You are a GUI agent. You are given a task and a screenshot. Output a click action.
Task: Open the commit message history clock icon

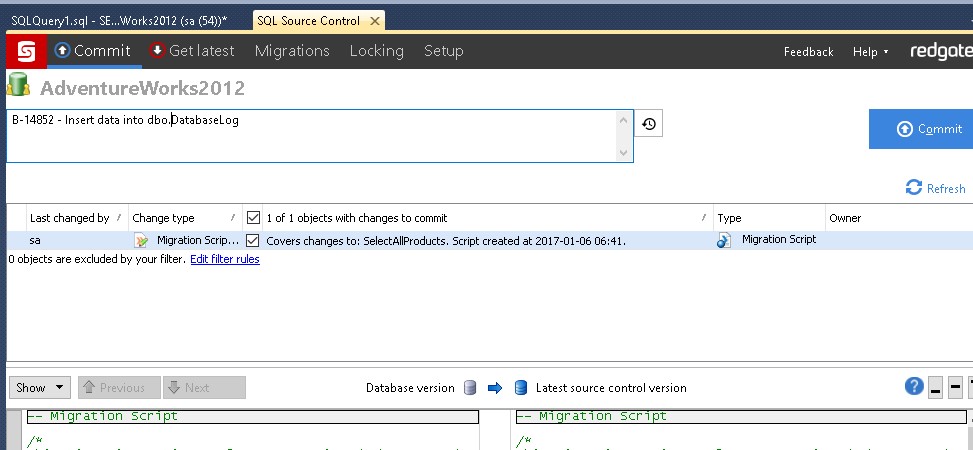(x=649, y=124)
